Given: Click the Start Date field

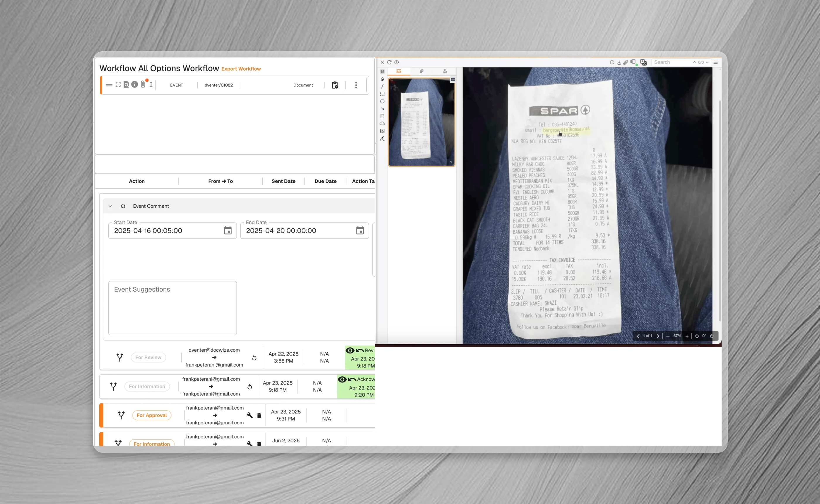Looking at the screenshot, I should 172,231.
